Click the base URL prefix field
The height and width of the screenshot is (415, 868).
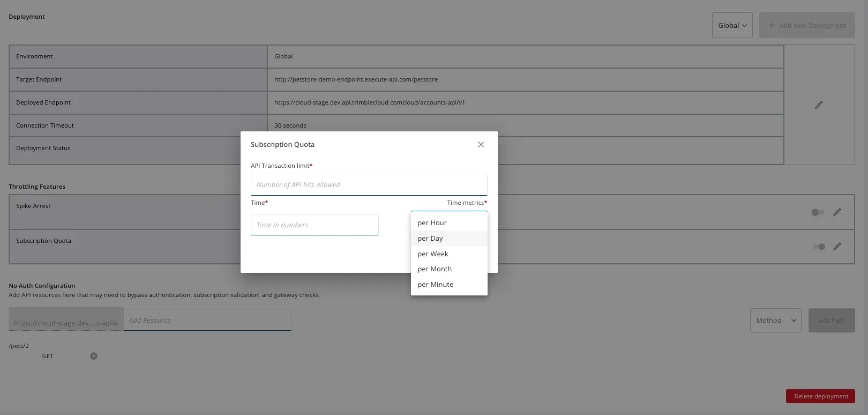pos(66,319)
